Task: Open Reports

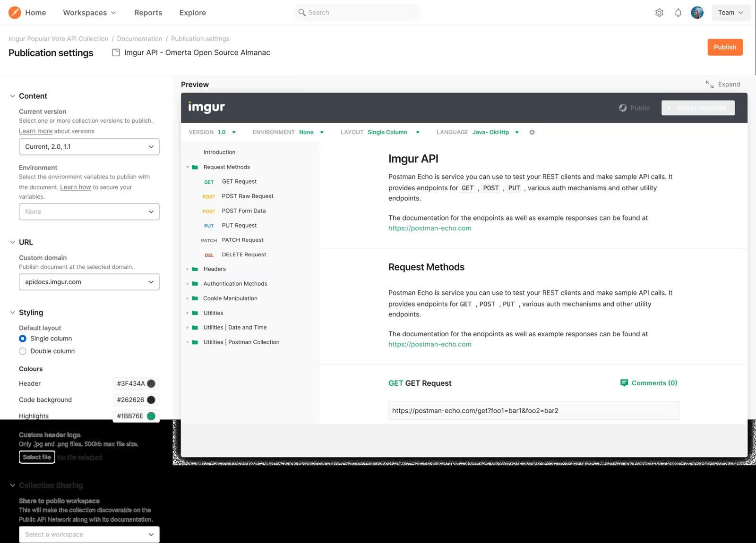Action: pyautogui.click(x=148, y=13)
